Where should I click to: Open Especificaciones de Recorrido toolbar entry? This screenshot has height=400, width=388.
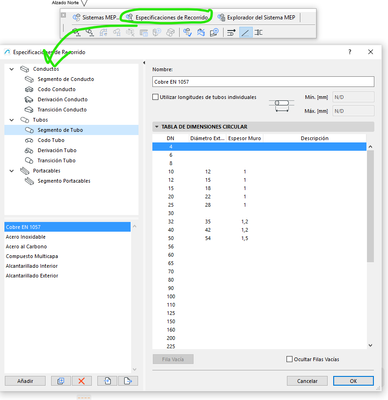pyautogui.click(x=168, y=17)
